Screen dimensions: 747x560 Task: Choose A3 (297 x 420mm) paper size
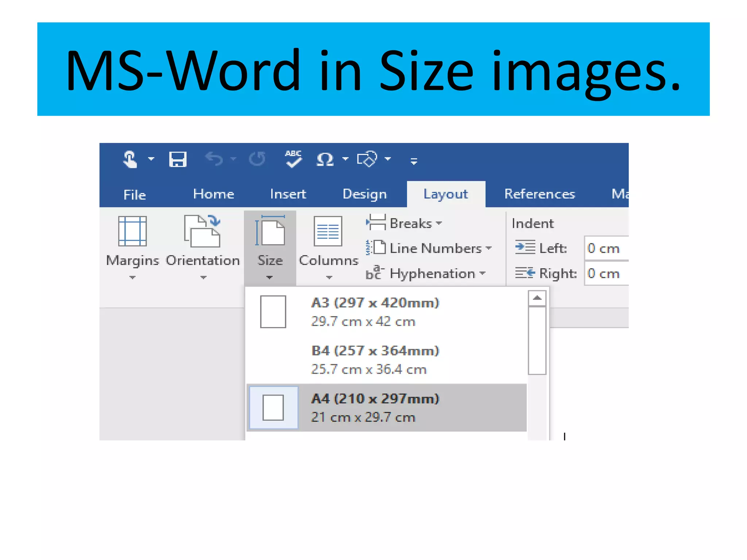pyautogui.click(x=387, y=312)
